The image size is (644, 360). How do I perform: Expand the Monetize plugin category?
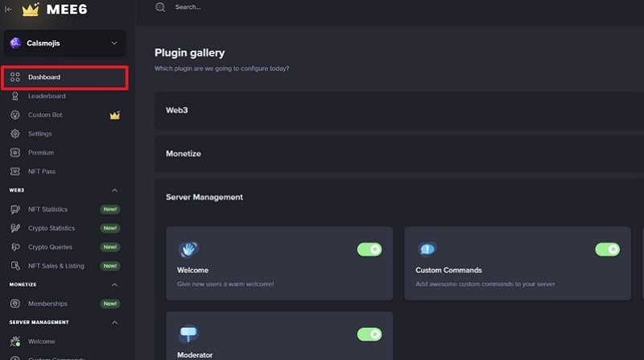pos(399,153)
